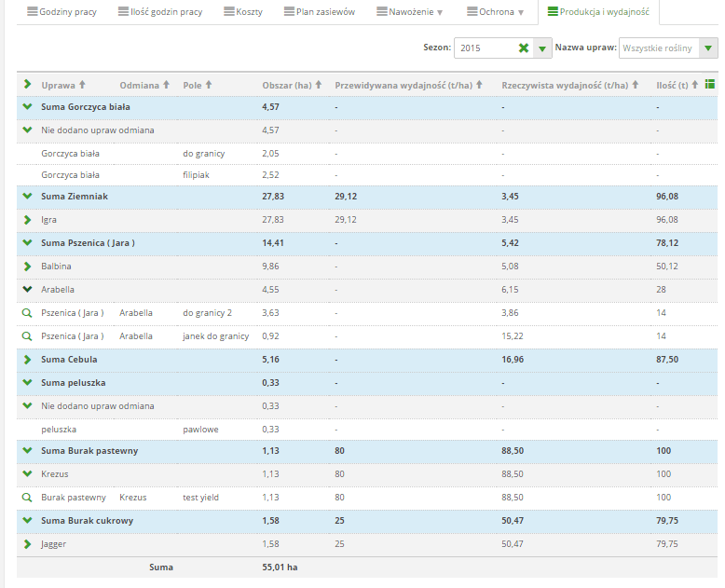Viewport: 725px width, 588px height.
Task: Open the Nazwa upraw dropdown arrow
Action: 708,48
